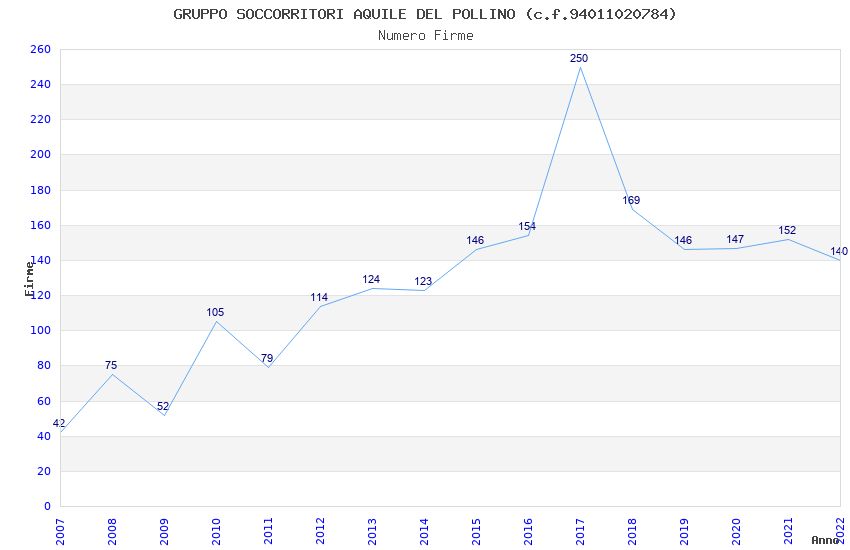
Task: Click y-axis tick value 260
Action: click(x=41, y=49)
